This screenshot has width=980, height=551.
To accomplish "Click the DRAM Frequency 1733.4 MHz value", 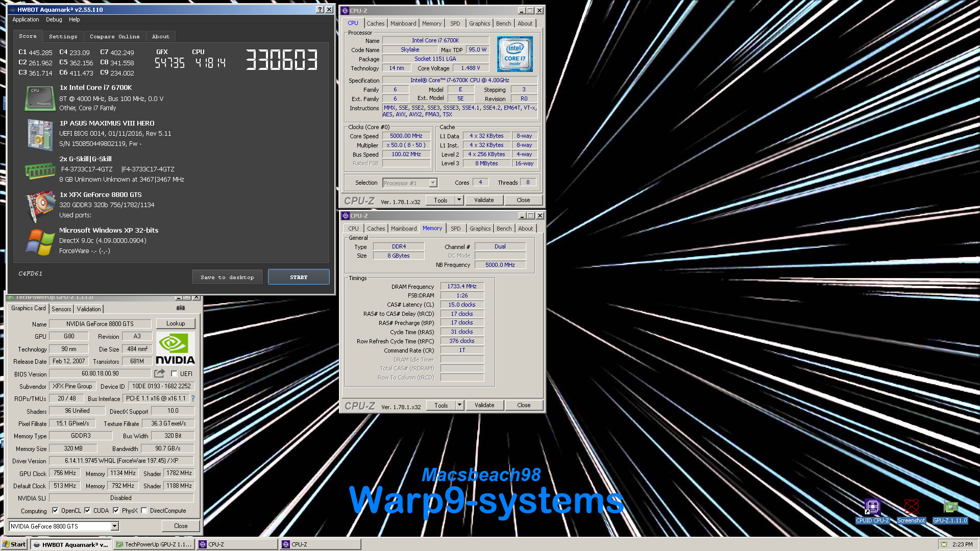I will (x=462, y=287).
